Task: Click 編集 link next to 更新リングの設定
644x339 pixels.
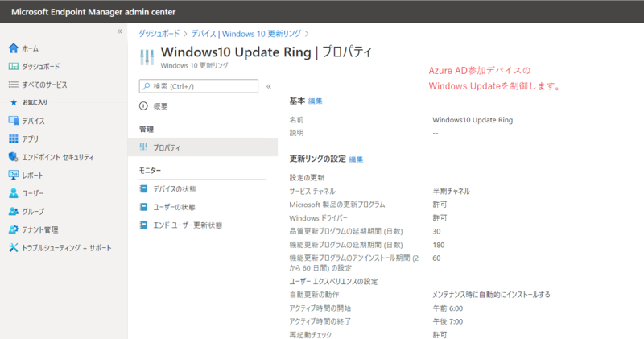Action: point(356,159)
